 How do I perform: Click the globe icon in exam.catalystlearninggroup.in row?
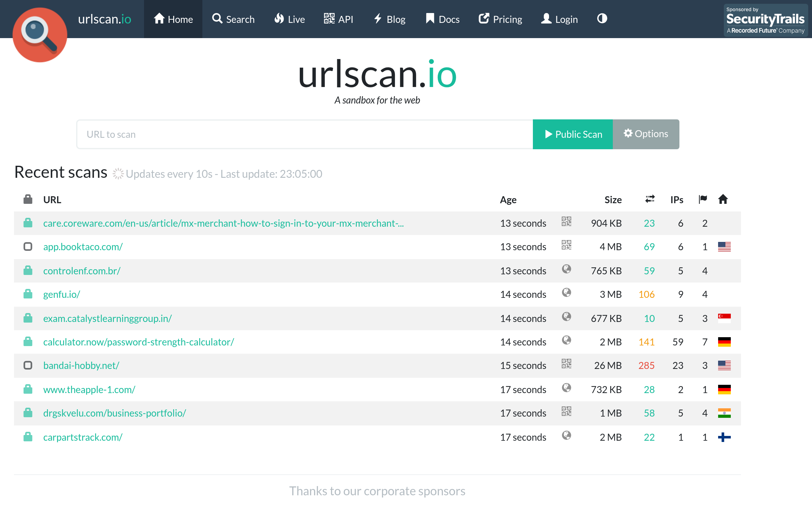tap(566, 317)
